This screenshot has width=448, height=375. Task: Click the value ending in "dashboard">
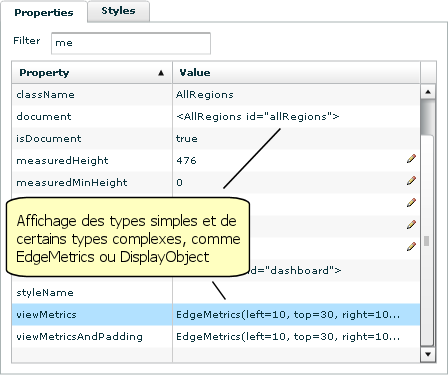click(295, 270)
